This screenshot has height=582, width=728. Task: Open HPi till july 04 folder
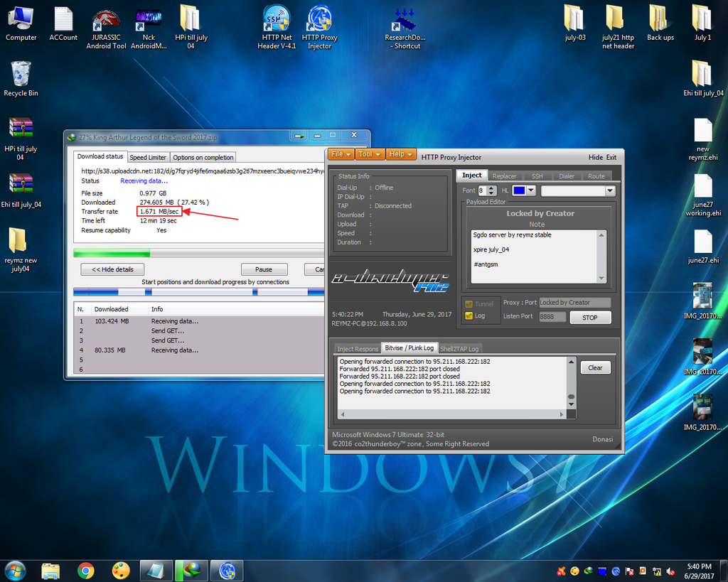pos(191,27)
